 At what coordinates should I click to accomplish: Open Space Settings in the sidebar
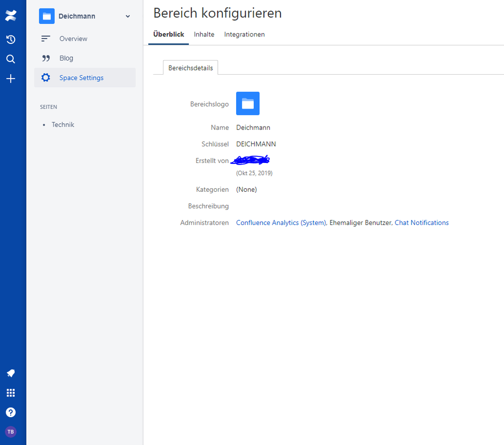[x=85, y=78]
